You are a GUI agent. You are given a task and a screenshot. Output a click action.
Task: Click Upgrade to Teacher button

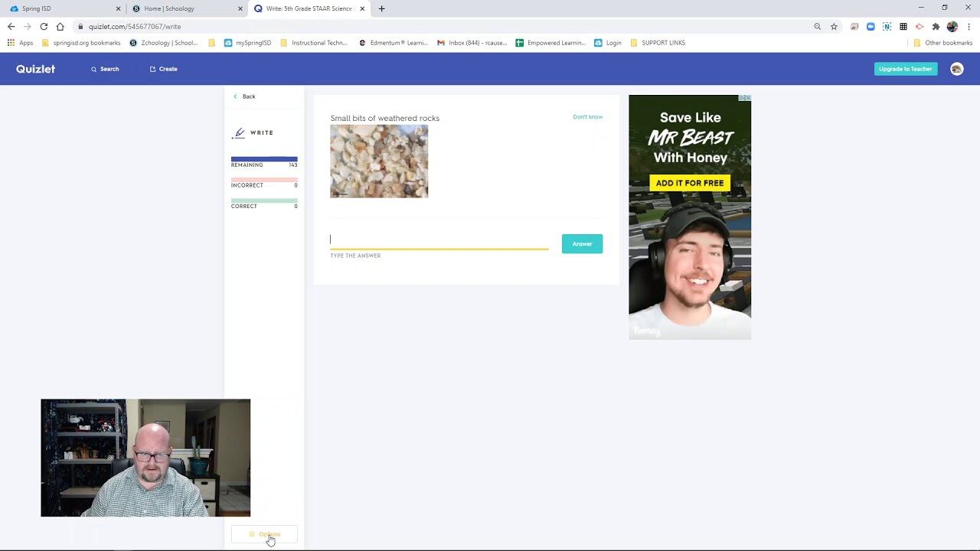click(x=906, y=69)
